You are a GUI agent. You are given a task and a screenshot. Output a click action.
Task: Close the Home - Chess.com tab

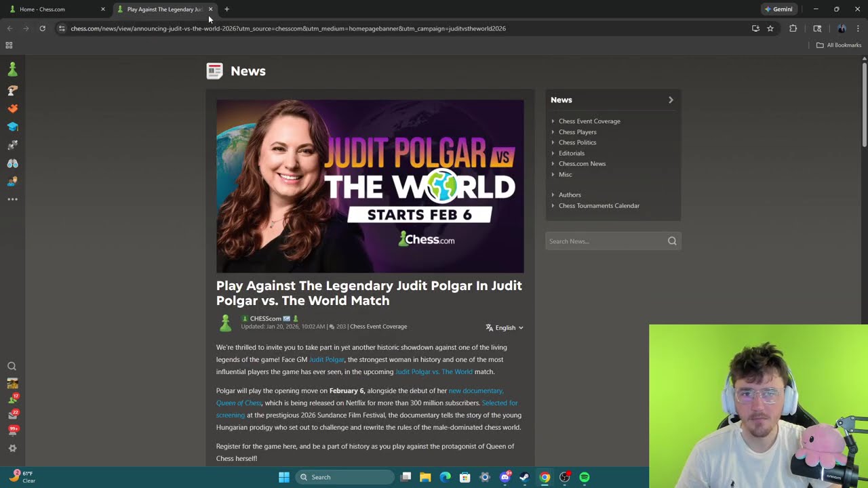tap(103, 9)
